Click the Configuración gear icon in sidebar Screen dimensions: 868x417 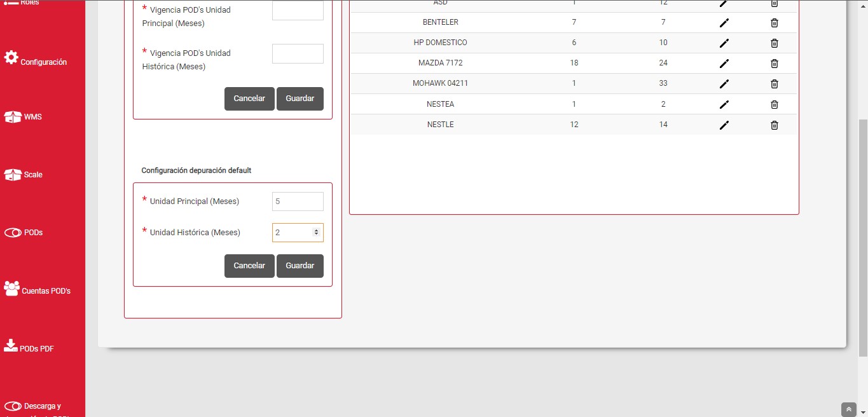pyautogui.click(x=11, y=58)
